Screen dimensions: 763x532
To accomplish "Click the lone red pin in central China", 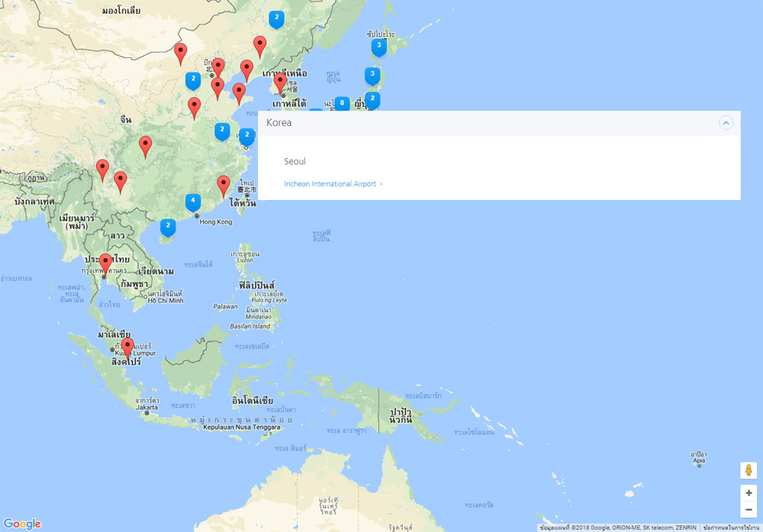I will [x=145, y=145].
